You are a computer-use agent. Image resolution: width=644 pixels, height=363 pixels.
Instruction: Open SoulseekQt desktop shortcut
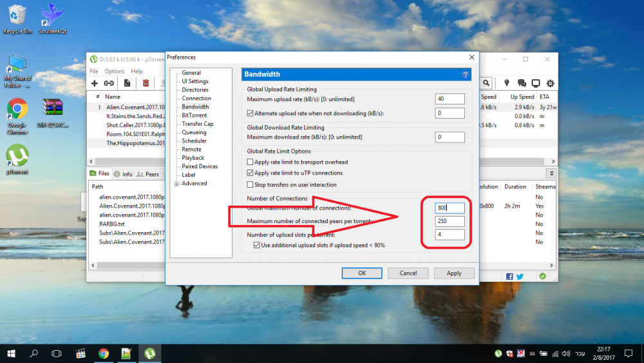pyautogui.click(x=53, y=19)
